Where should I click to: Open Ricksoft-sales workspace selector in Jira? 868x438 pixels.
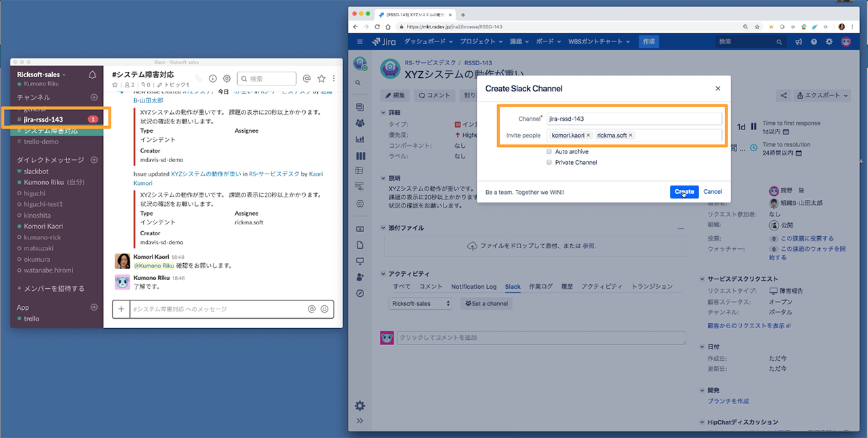click(x=422, y=304)
